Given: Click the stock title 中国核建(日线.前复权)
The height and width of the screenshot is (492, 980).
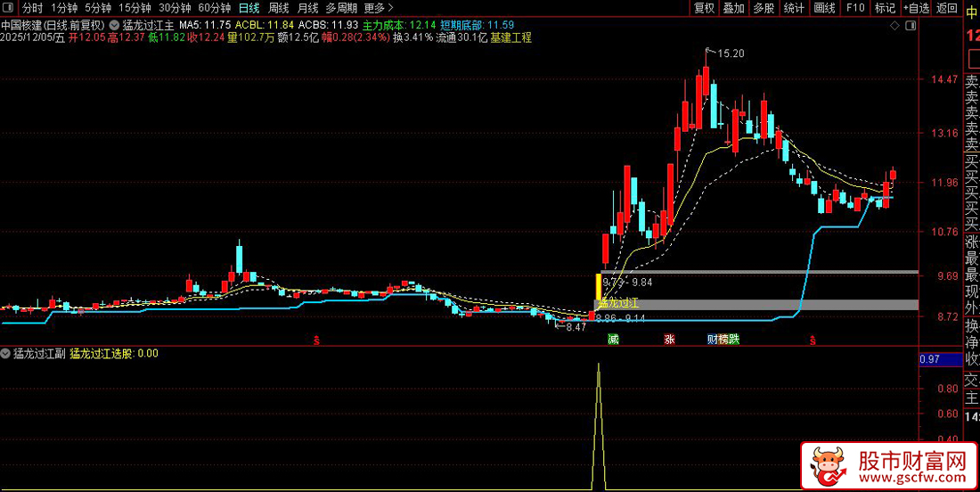Looking at the screenshot, I should (53, 25).
